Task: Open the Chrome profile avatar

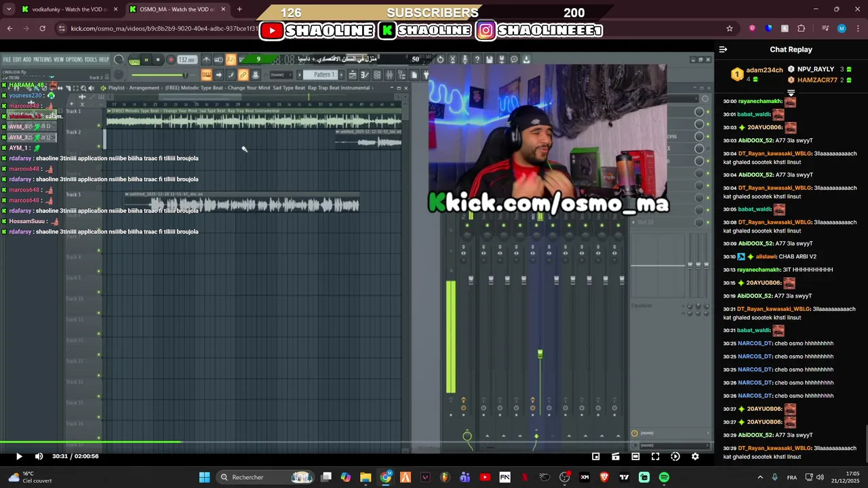Action: [x=842, y=28]
